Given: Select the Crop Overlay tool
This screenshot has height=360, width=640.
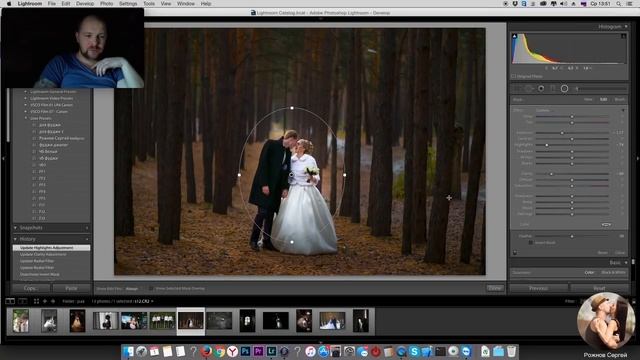Looking at the screenshot, I should pos(518,89).
